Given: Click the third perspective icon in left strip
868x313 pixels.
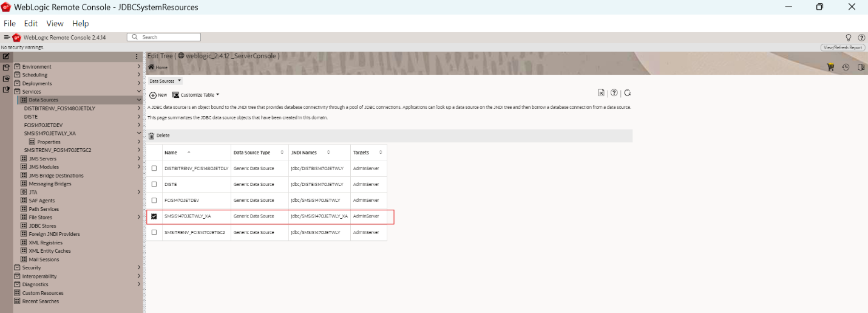Looking at the screenshot, I should click(x=5, y=78).
